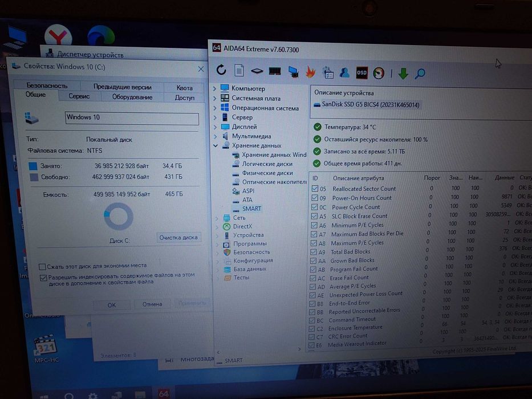
Task: Open Yandex Browser desktop icon
Action: (58, 35)
